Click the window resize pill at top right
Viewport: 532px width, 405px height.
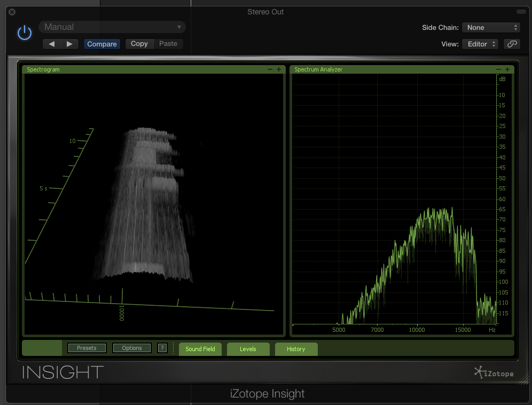[521, 12]
